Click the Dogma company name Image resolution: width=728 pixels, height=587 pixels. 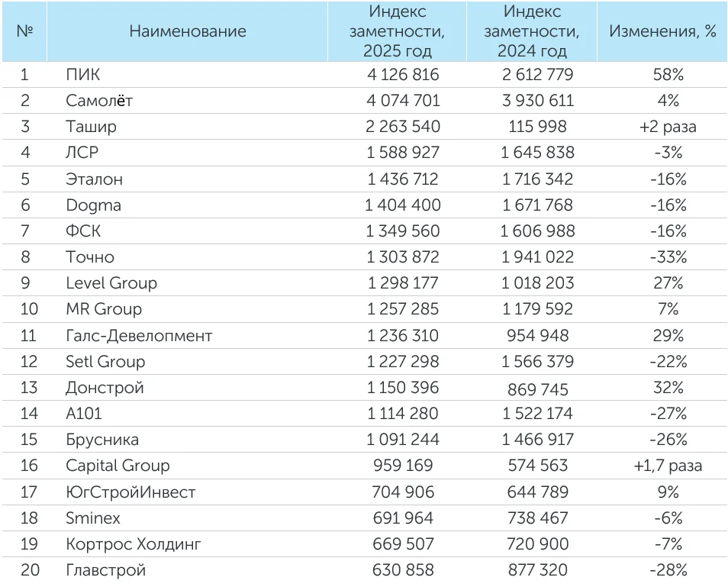point(93,205)
